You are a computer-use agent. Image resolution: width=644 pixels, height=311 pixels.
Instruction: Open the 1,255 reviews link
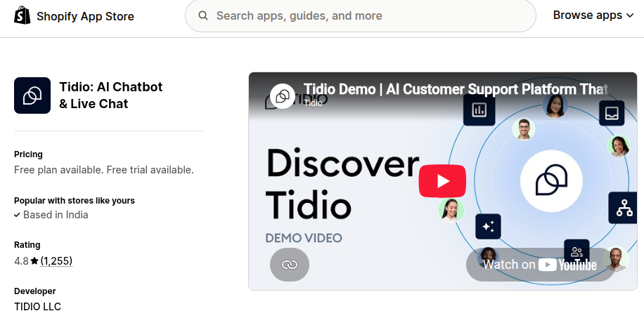click(x=56, y=261)
